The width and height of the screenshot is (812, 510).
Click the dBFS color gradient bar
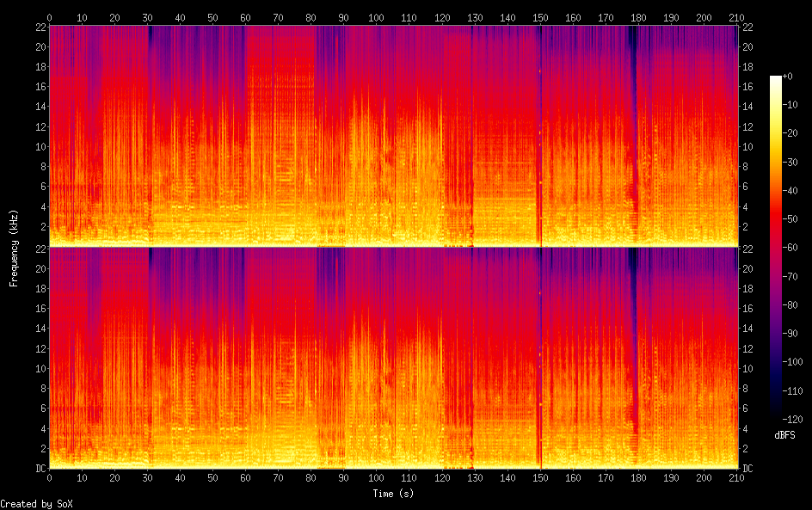(775, 247)
